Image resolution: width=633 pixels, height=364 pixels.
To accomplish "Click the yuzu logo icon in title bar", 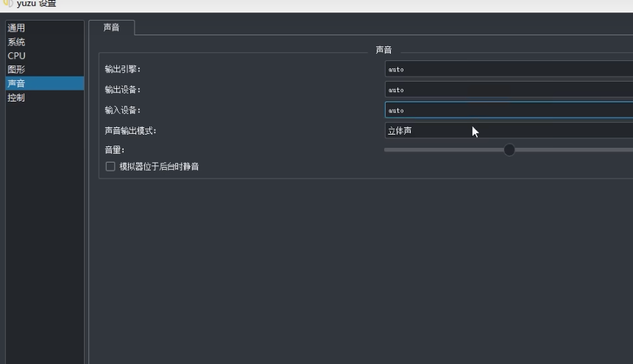I will tap(7, 4).
